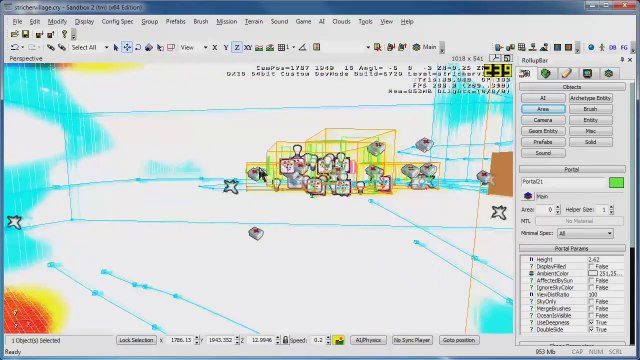Increase the Speed value with stepper
Image resolution: width=640 pixels, height=360 pixels.
pos(328,338)
